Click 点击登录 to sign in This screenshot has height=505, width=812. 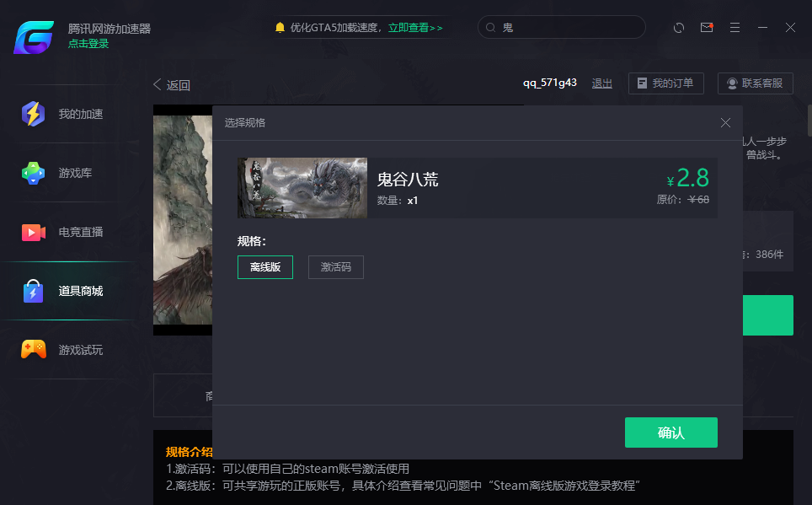[x=88, y=44]
